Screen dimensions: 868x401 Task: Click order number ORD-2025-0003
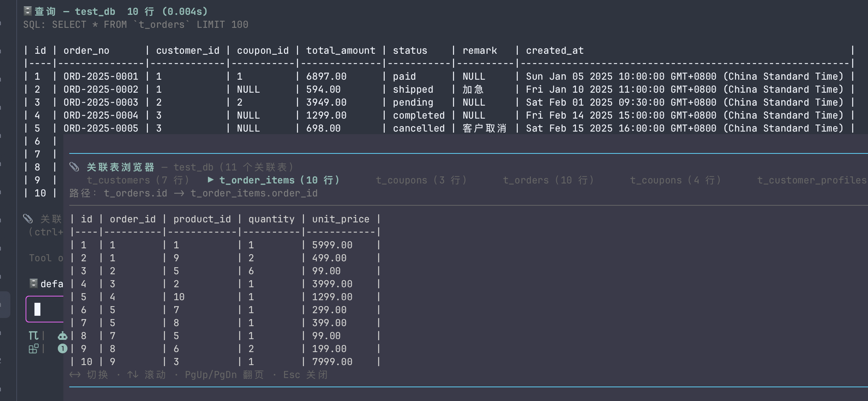101,102
